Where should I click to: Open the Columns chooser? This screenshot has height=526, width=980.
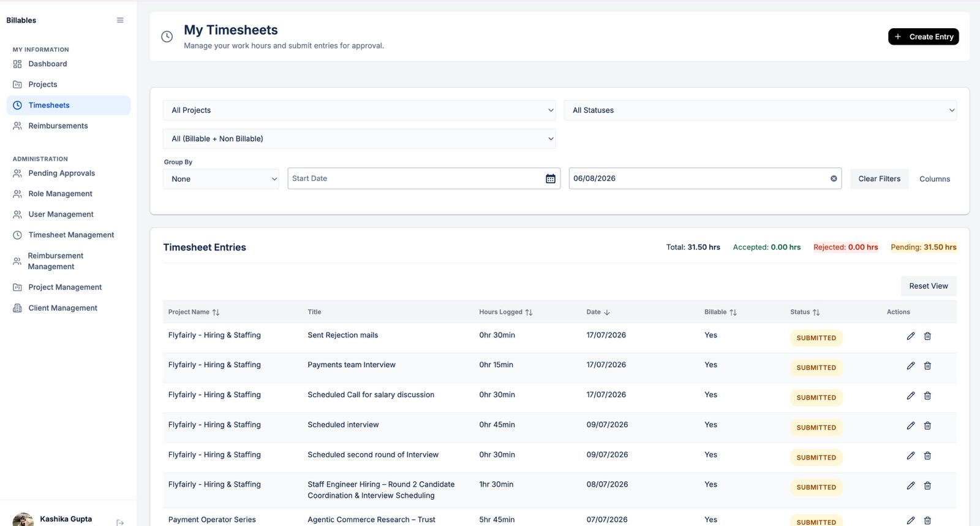935,179
